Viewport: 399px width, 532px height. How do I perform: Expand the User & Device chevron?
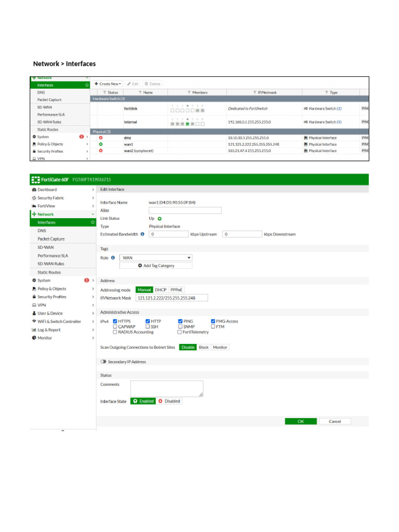(93, 313)
